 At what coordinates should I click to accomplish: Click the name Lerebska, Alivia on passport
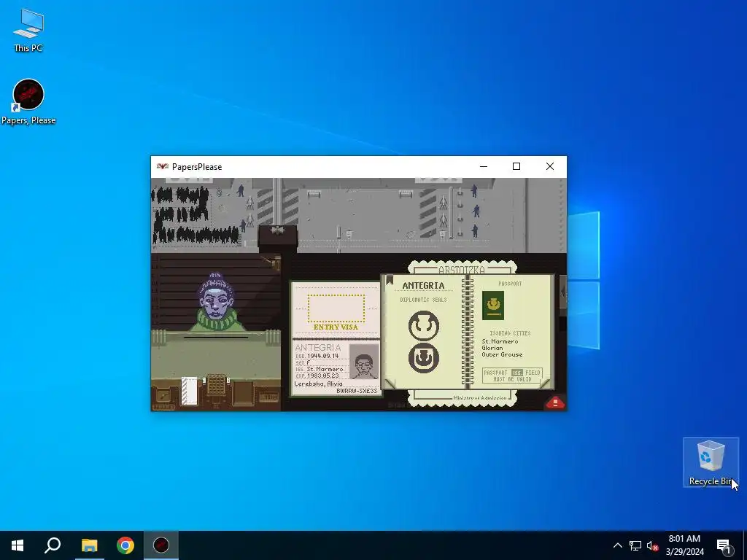[318, 384]
